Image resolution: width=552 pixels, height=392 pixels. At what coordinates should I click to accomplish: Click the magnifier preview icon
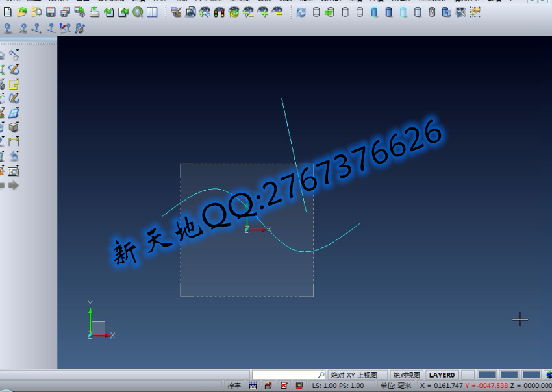pos(138,12)
